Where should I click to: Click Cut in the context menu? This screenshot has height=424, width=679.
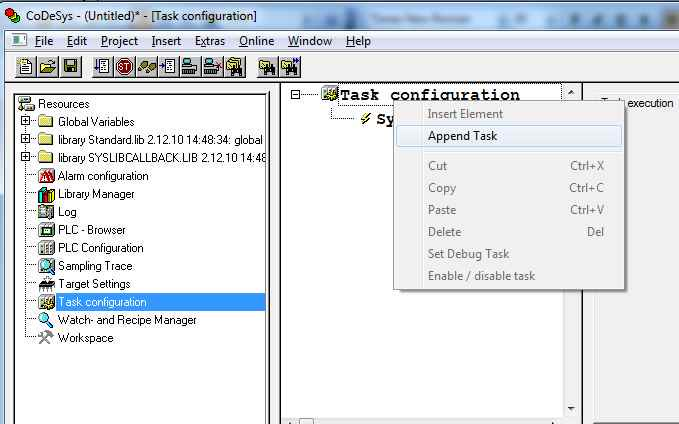coord(509,166)
